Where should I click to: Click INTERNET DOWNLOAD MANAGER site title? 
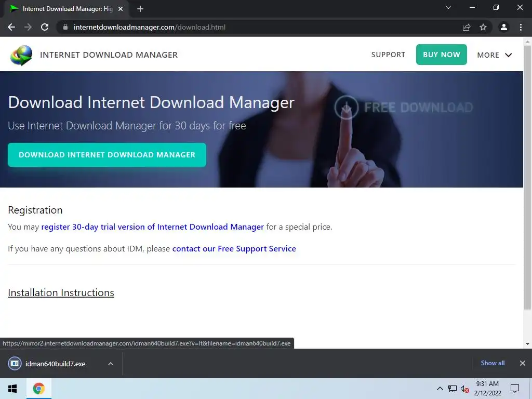tap(109, 55)
